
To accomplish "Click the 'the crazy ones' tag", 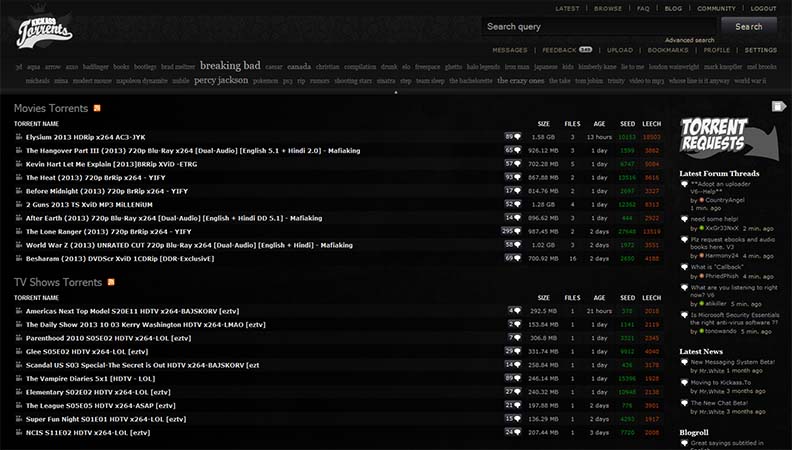I will 520,80.
